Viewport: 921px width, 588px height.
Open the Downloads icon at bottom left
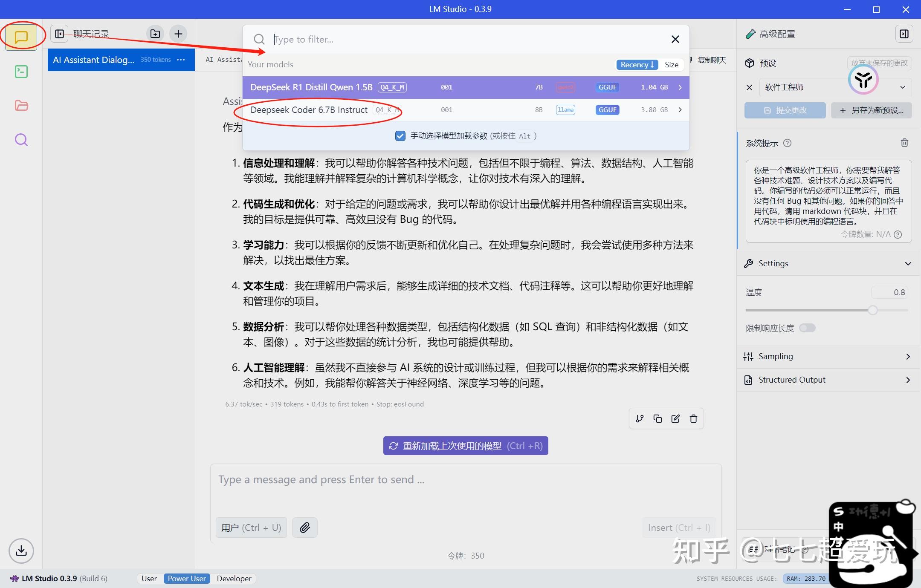(21, 551)
